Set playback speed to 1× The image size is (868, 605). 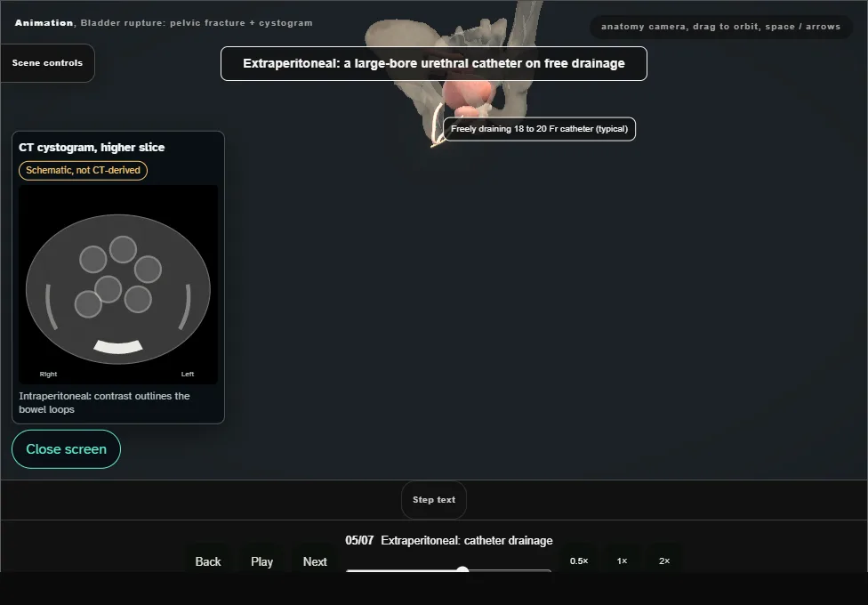(623, 561)
